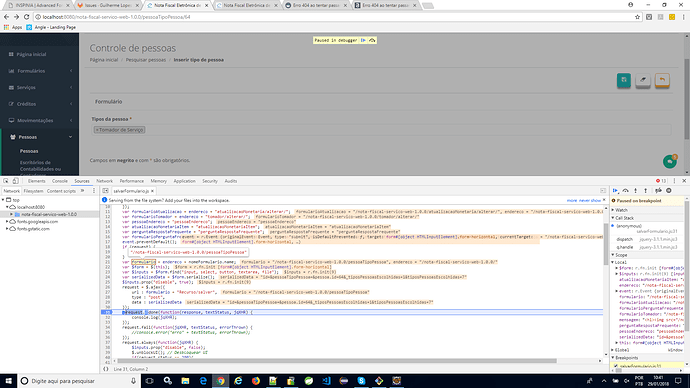Open the Pessoas submenu link
The image size is (690, 388).
(x=29, y=151)
